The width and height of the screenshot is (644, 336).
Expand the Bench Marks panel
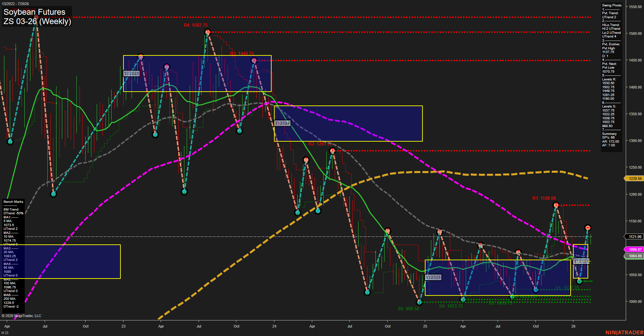coord(13,201)
